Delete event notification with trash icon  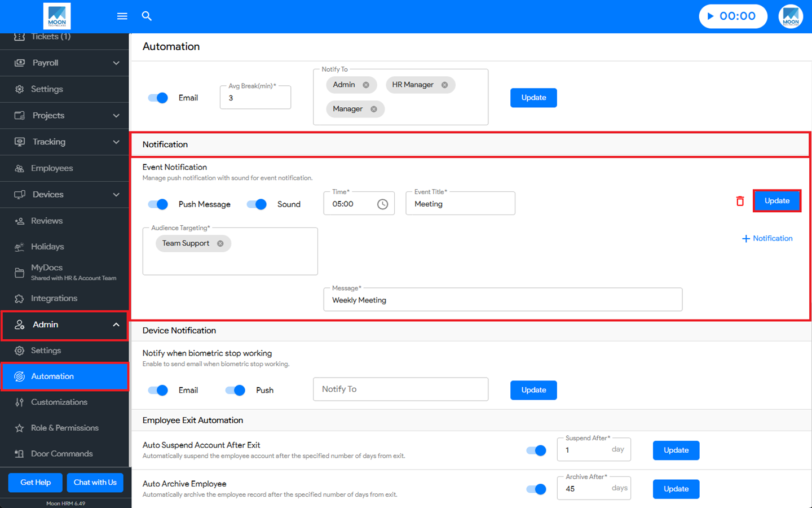(740, 201)
